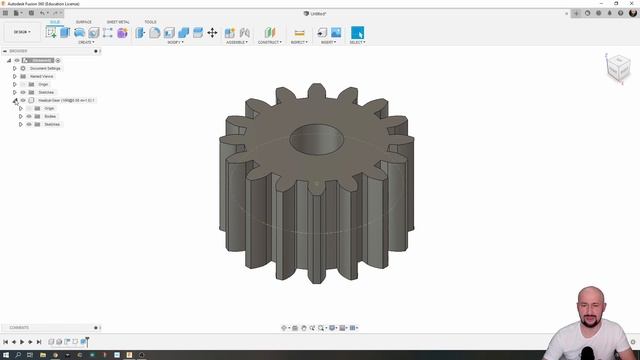Select the New Component tool

pos(230,33)
